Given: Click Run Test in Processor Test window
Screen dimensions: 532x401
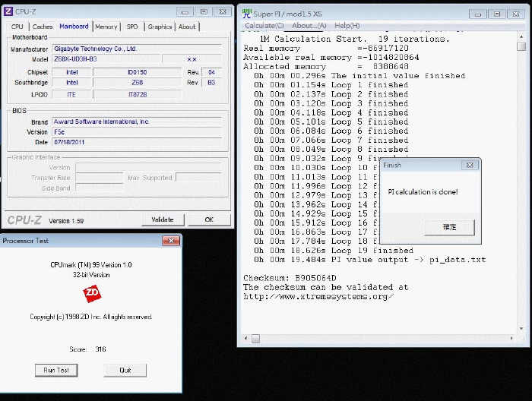Looking at the screenshot, I should (x=56, y=370).
